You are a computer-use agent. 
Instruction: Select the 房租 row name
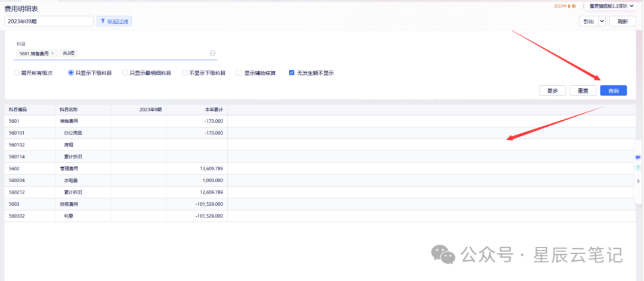point(68,145)
